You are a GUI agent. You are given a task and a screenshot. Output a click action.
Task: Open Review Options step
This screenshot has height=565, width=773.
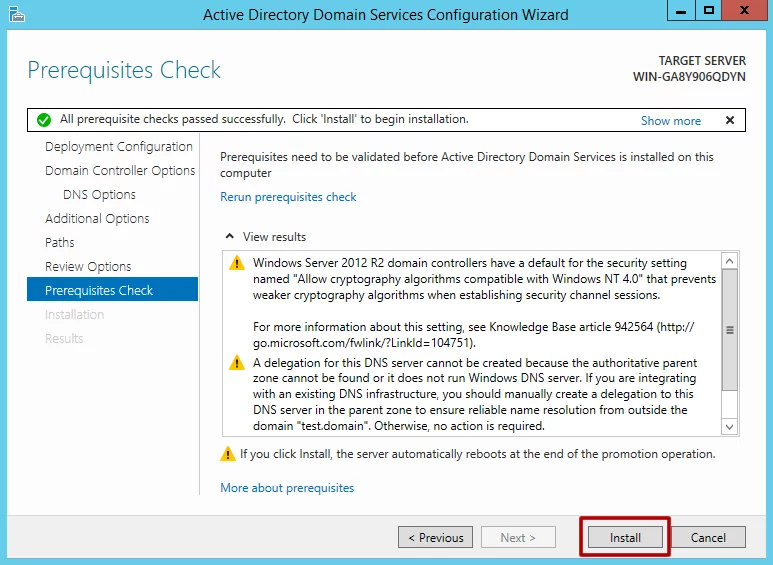click(88, 266)
